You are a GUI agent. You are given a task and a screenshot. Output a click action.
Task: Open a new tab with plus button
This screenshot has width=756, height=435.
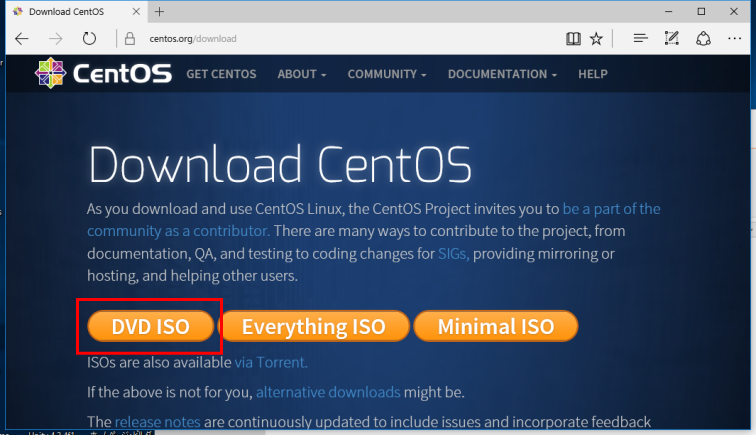coord(159,12)
